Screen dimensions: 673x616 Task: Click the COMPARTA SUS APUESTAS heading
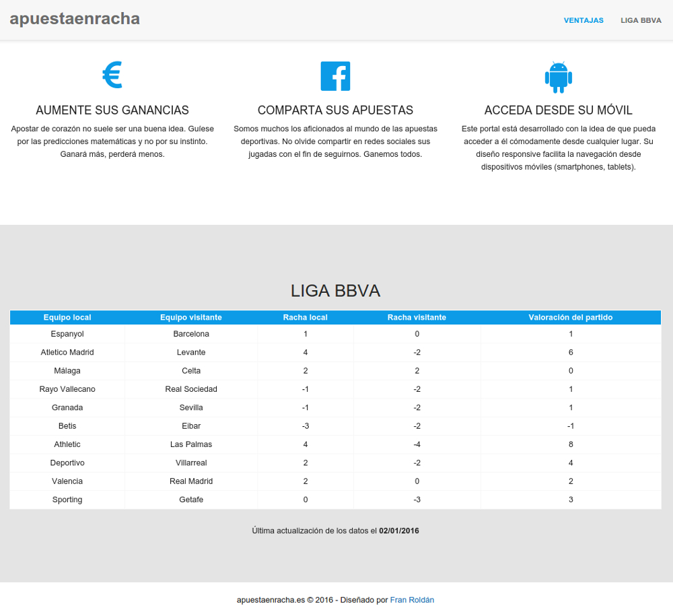coord(335,110)
